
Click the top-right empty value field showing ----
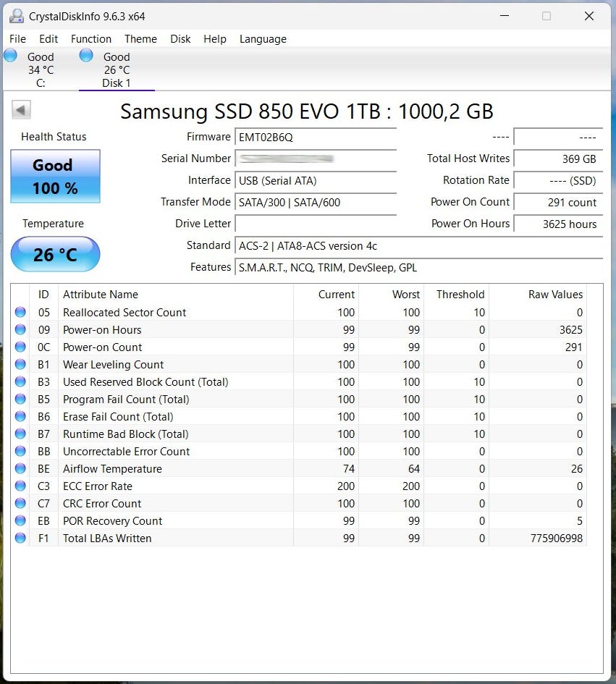[x=558, y=137]
